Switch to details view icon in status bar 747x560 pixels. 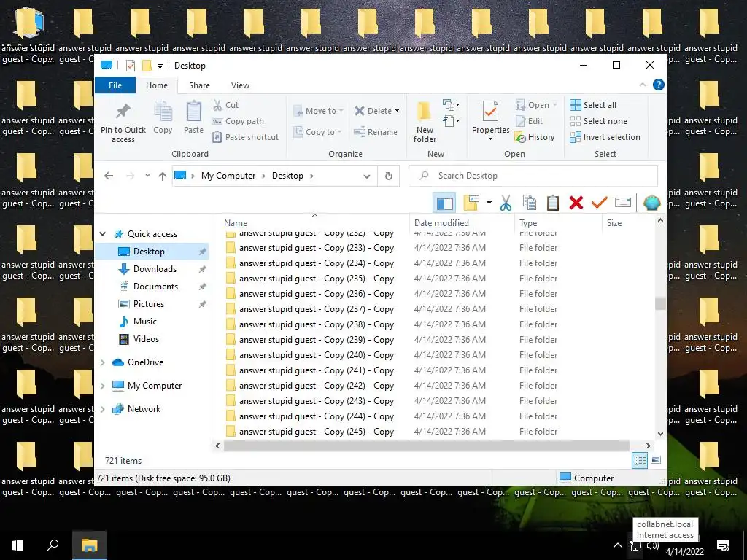(x=640, y=460)
